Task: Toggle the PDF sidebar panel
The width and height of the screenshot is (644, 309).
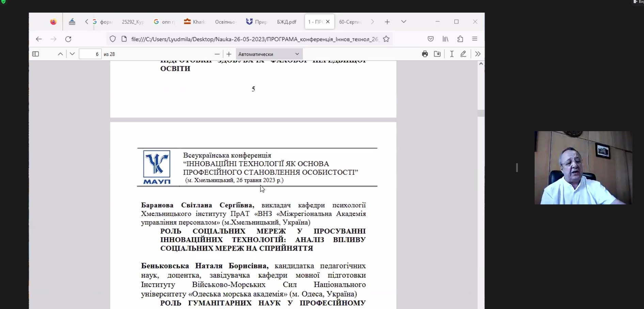Action: 35,54
